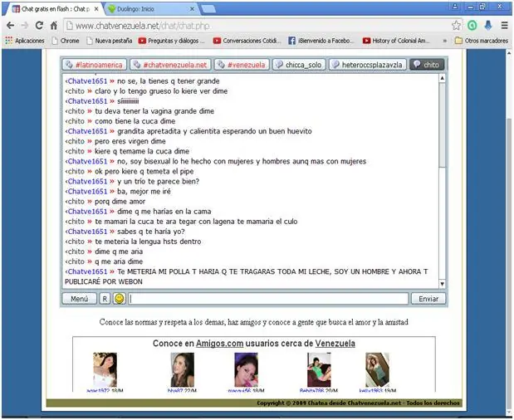
Task: Open the Chrome bookmark
Action: 66,41
